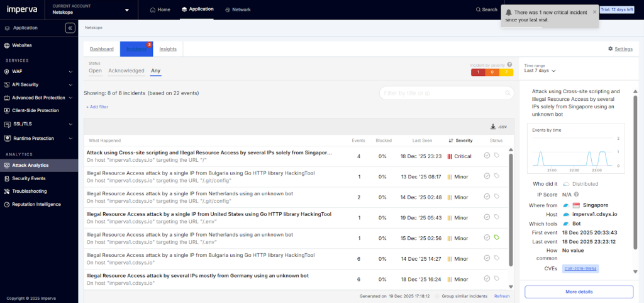Click the Filter by title or ip field
The width and height of the screenshot is (644, 303).
coord(447,93)
